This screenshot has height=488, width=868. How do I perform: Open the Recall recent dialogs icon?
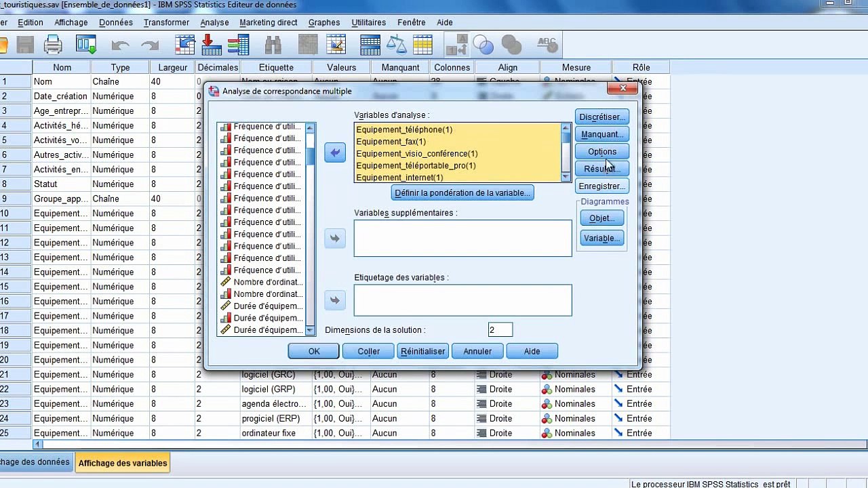pos(86,45)
